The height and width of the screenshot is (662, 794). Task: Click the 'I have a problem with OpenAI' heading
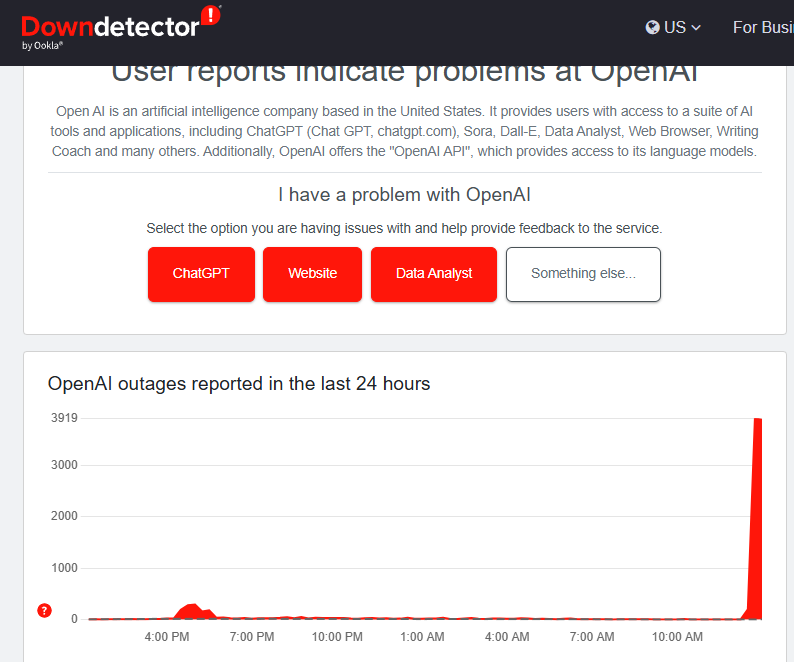pyautogui.click(x=404, y=195)
